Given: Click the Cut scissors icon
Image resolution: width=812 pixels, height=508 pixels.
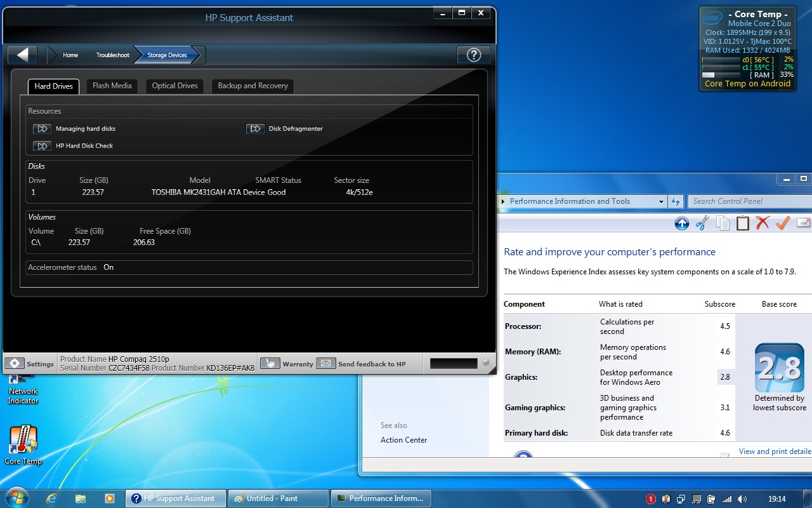Looking at the screenshot, I should tap(702, 223).
